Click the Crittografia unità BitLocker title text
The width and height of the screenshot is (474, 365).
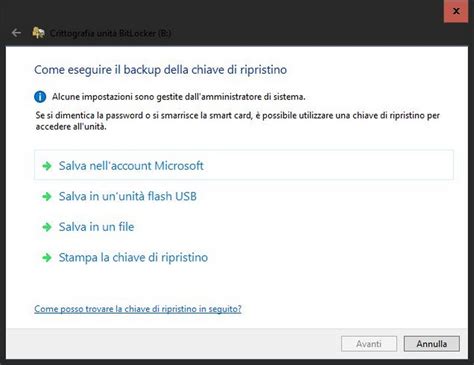pyautogui.click(x=110, y=33)
